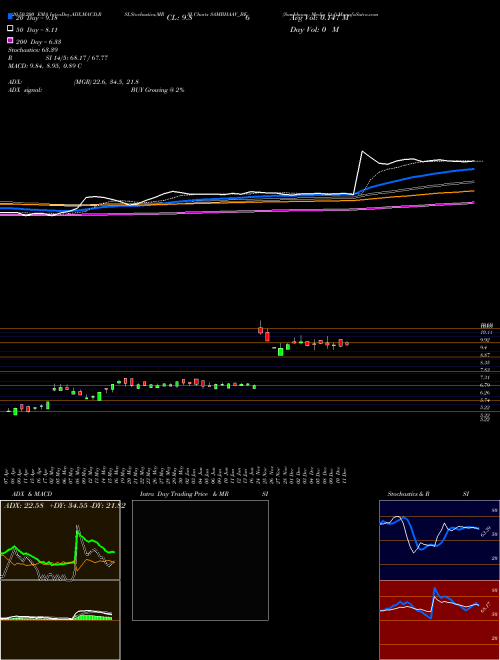Select the '50 Day = 8.11' label
500x660 pixels.
coord(39,30)
